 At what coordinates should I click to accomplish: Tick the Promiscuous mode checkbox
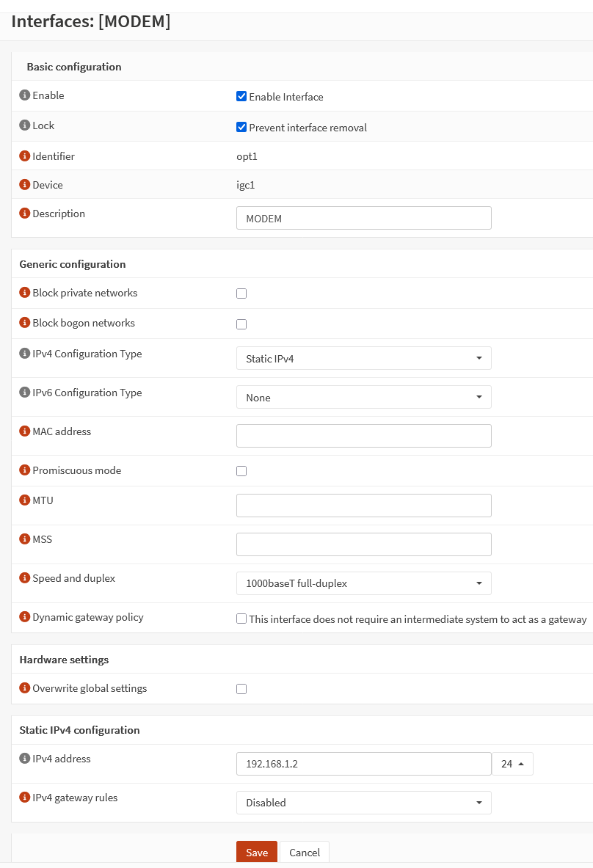click(x=241, y=471)
